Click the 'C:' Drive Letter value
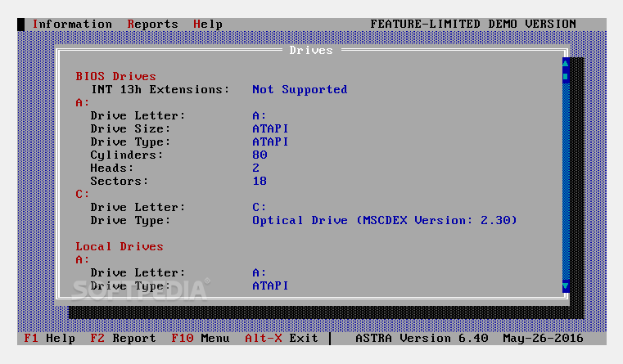623x364 pixels. pyautogui.click(x=259, y=207)
